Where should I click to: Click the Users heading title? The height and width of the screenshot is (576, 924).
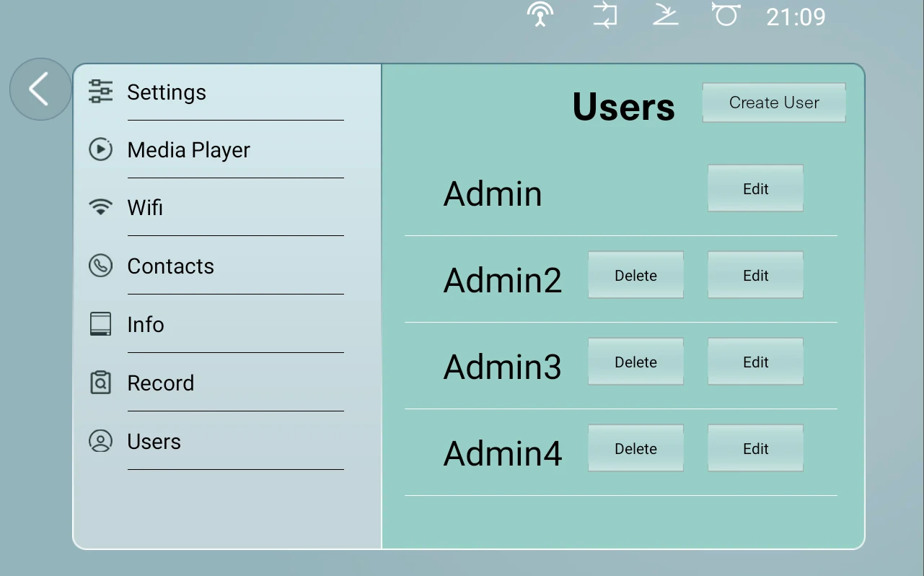pos(624,107)
